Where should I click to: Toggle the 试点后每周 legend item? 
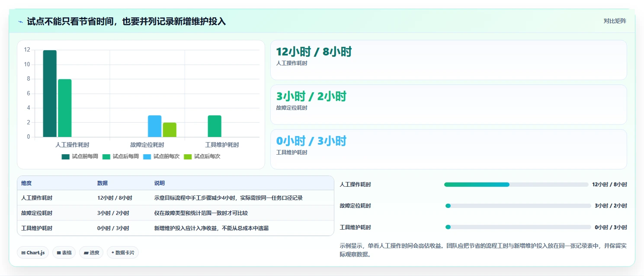pyautogui.click(x=121, y=156)
